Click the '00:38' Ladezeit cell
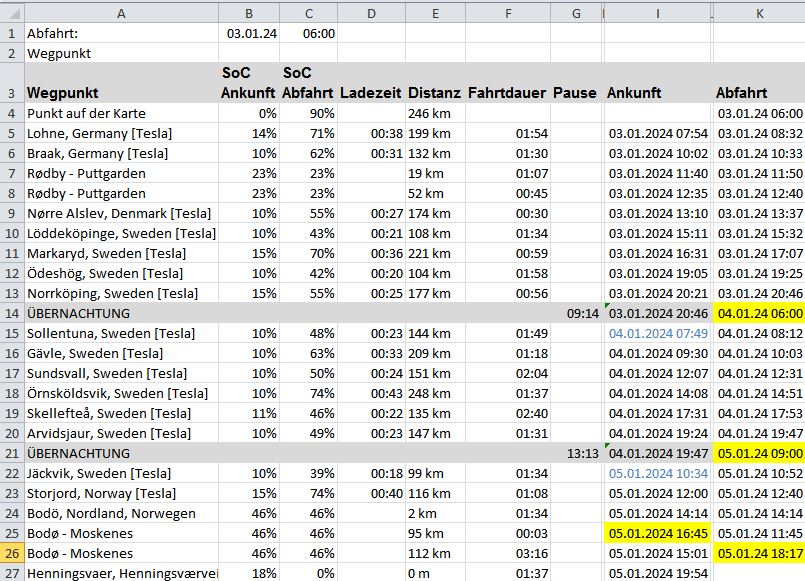 coord(371,133)
